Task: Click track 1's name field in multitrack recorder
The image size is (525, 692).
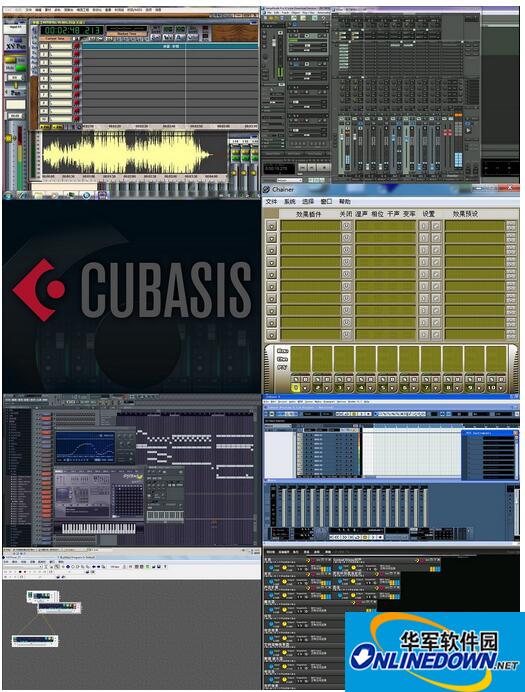Action: [x=61, y=46]
